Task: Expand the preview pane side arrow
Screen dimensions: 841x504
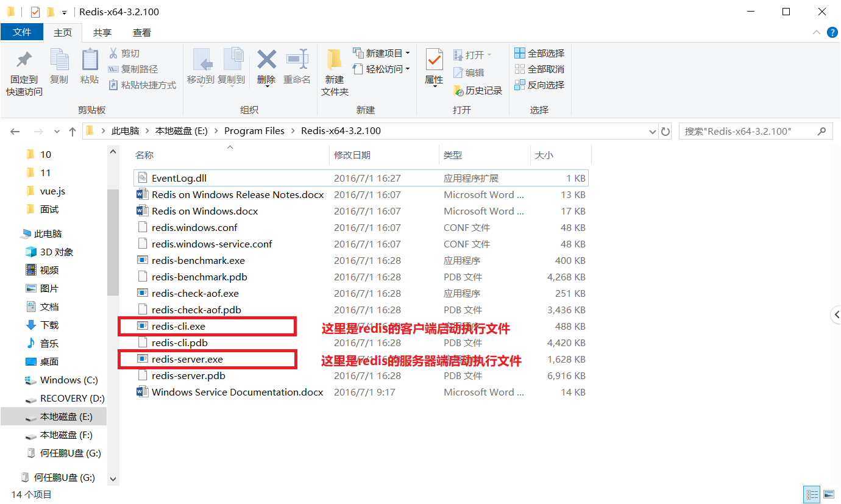Action: pos(836,314)
